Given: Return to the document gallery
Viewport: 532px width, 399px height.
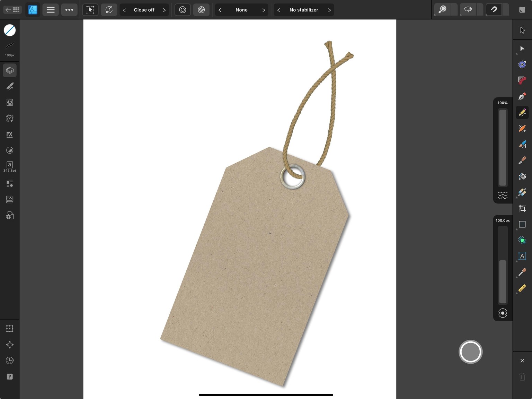Looking at the screenshot, I should coord(12,10).
